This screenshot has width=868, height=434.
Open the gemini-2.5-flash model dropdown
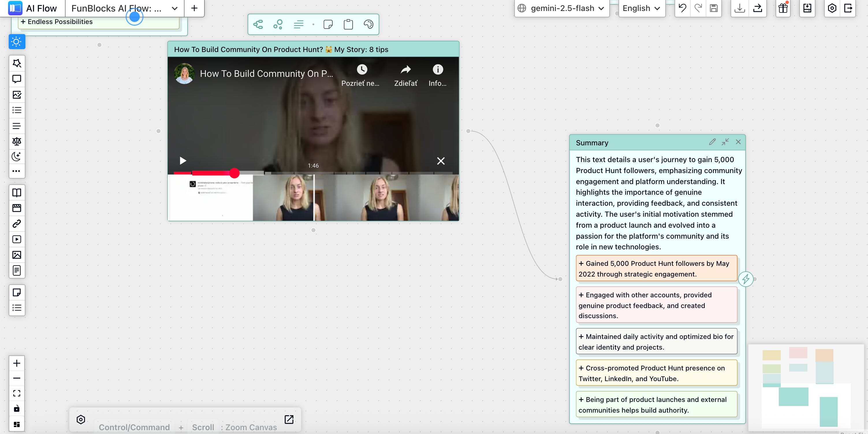click(561, 8)
